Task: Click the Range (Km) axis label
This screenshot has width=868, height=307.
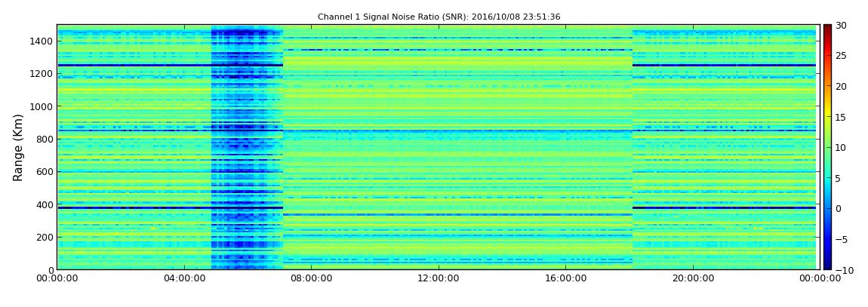Action: coord(18,148)
